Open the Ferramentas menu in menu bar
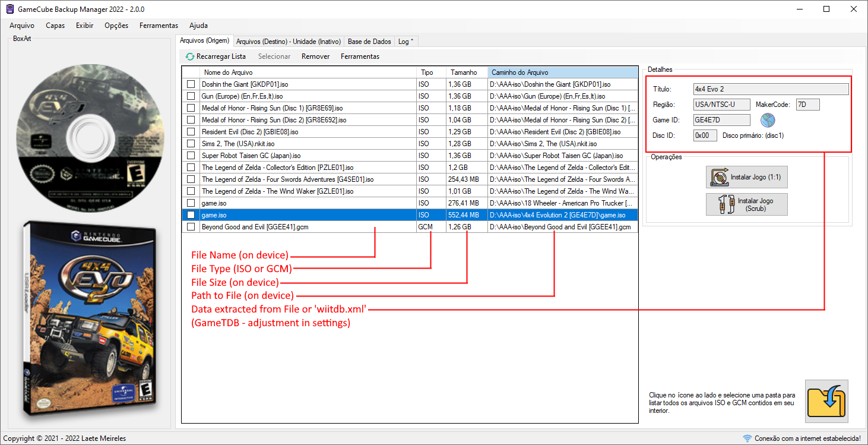The image size is (868, 445). tap(159, 26)
